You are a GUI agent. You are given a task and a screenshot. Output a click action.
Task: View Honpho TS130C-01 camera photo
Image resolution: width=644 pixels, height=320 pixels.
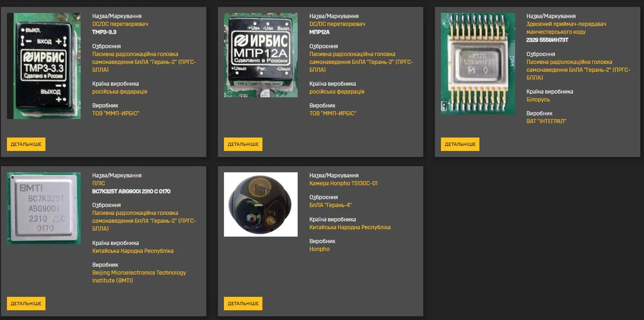pos(261,204)
